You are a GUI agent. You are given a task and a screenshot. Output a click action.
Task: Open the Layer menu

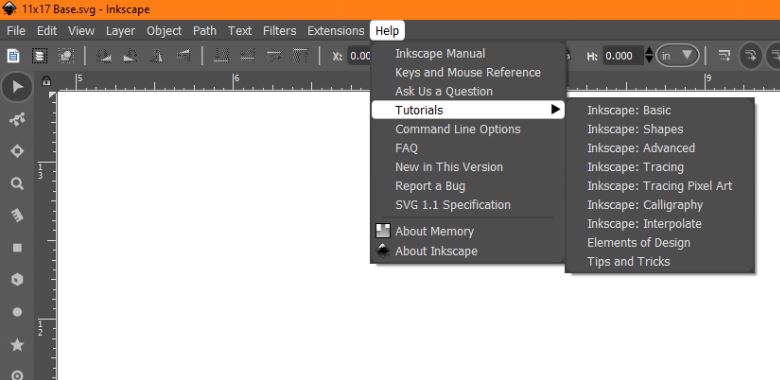tap(120, 31)
